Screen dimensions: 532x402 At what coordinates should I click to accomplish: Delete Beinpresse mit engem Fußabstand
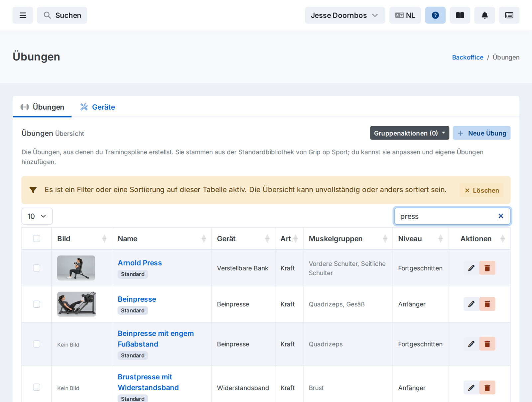coord(487,344)
